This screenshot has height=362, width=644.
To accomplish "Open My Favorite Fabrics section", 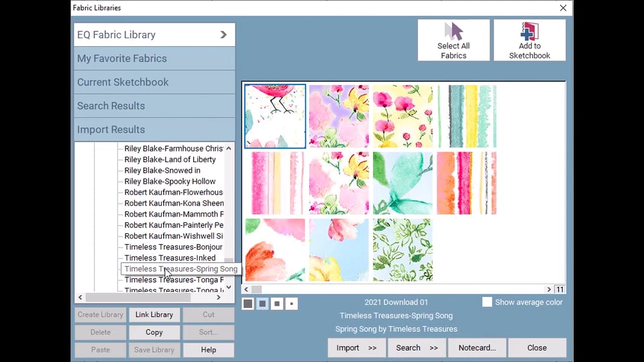I will [x=154, y=58].
